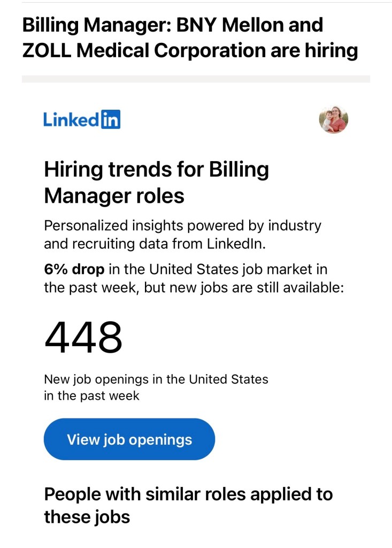Click the "in the past week" caption line
Viewport: 392px width, 548px height.
click(x=91, y=396)
